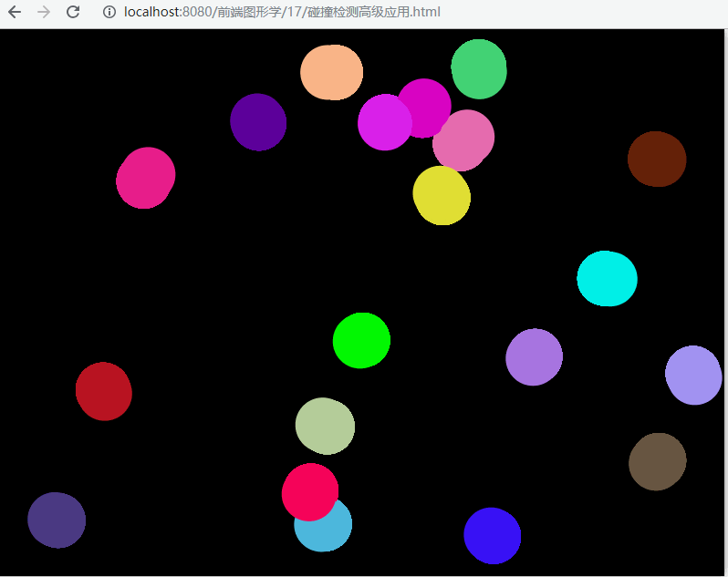728x577 pixels.
Task: Click the peach orange ball
Action: tap(331, 72)
